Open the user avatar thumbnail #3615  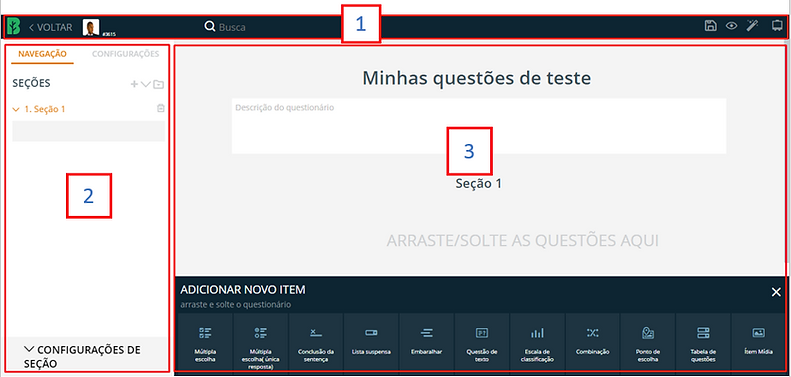coord(91,27)
